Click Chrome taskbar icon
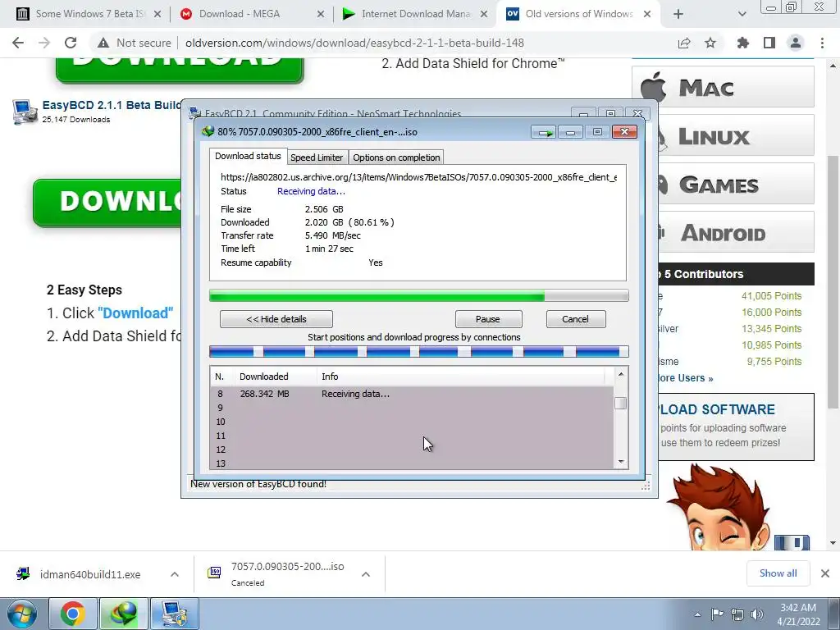 point(72,614)
